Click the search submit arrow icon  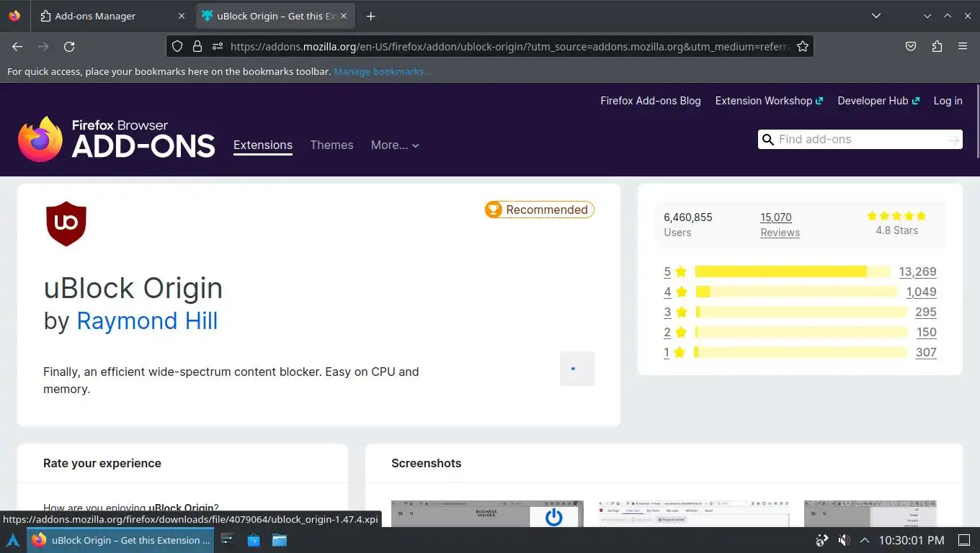[954, 140]
